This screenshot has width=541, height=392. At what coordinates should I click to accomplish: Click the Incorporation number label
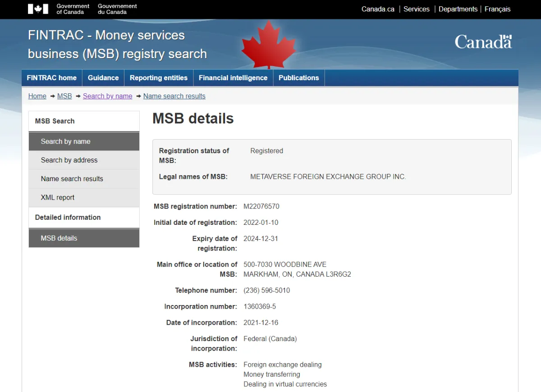201,307
